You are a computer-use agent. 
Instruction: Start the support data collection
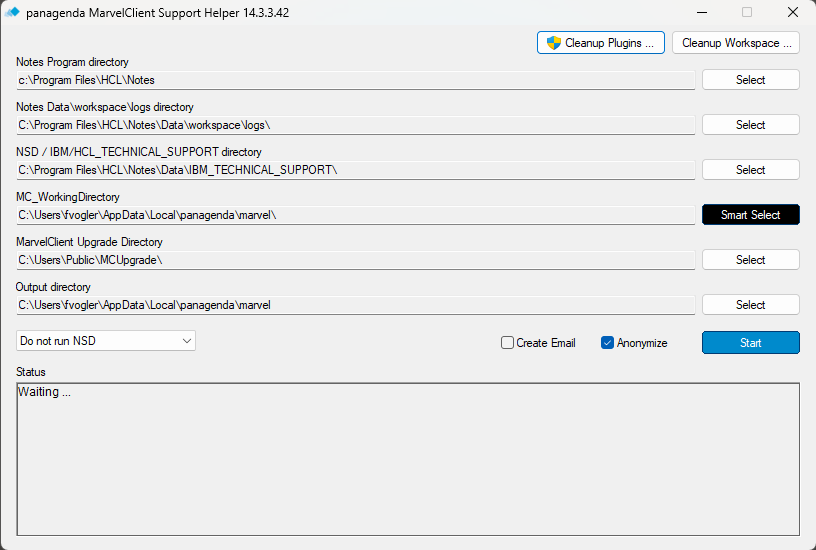tap(750, 342)
